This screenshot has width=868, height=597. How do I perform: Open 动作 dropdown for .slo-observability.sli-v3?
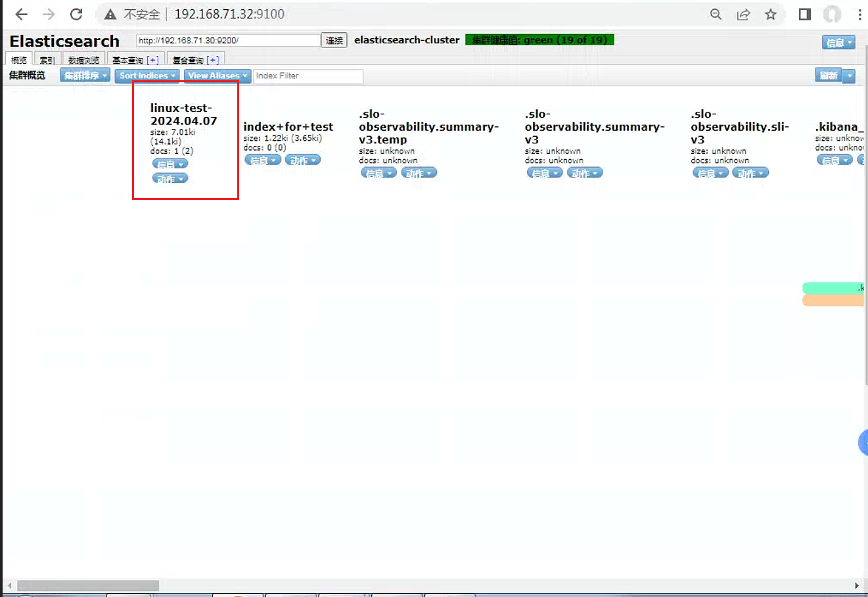pos(750,173)
